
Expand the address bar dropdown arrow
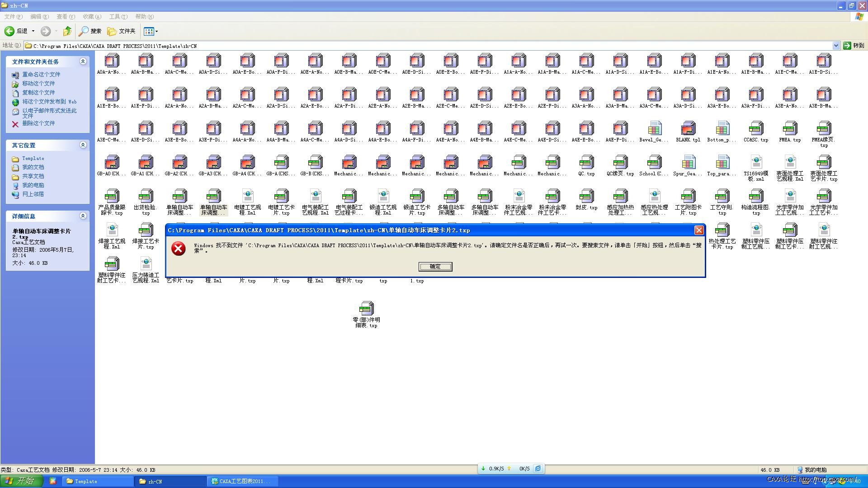(x=836, y=46)
